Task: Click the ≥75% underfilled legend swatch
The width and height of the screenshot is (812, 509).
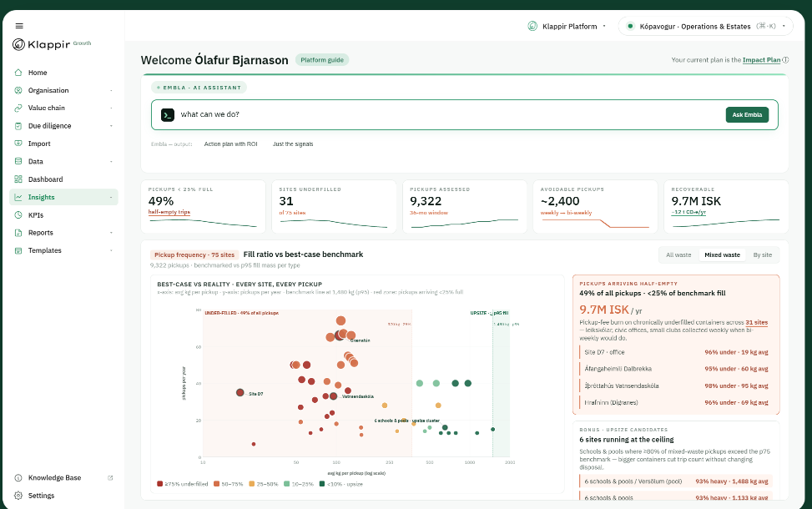Action: pos(160,484)
